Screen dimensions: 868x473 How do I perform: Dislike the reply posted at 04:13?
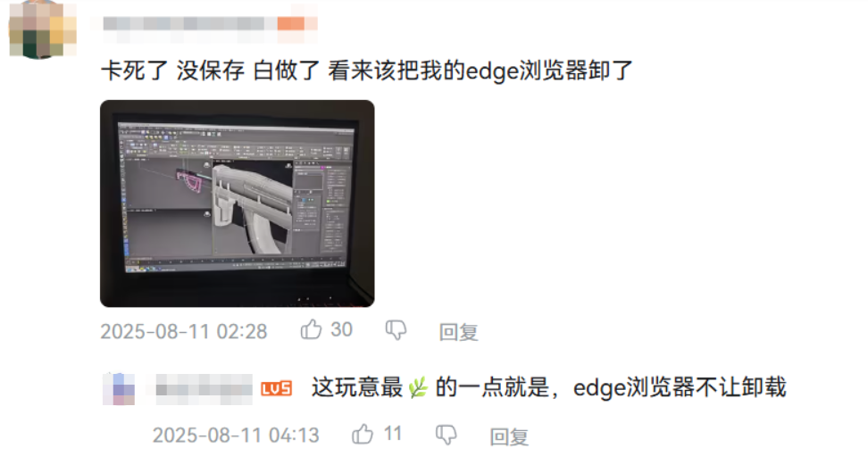coord(447,436)
